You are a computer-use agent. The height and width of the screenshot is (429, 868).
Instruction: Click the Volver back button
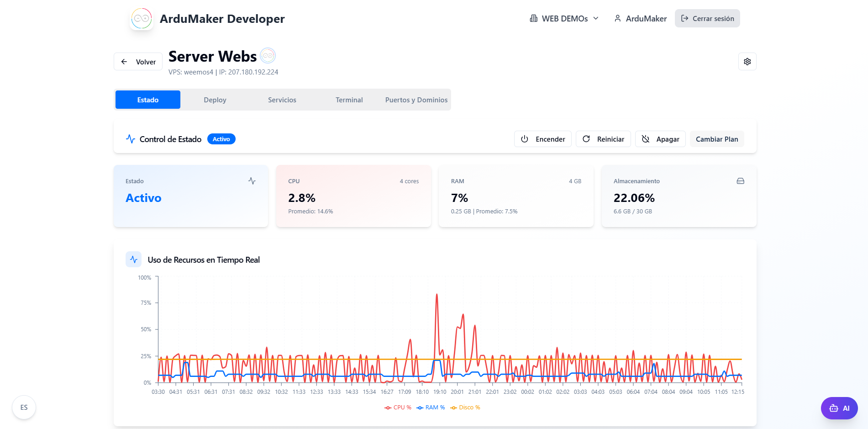click(x=138, y=62)
